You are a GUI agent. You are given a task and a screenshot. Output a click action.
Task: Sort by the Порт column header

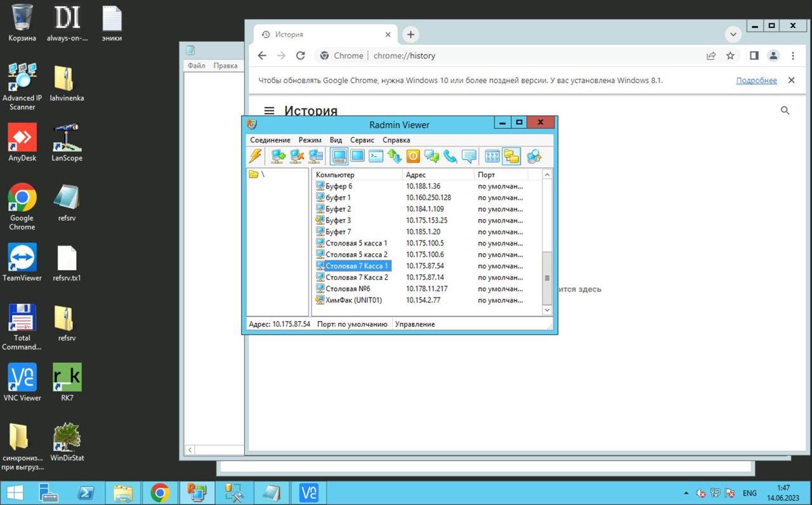(501, 174)
